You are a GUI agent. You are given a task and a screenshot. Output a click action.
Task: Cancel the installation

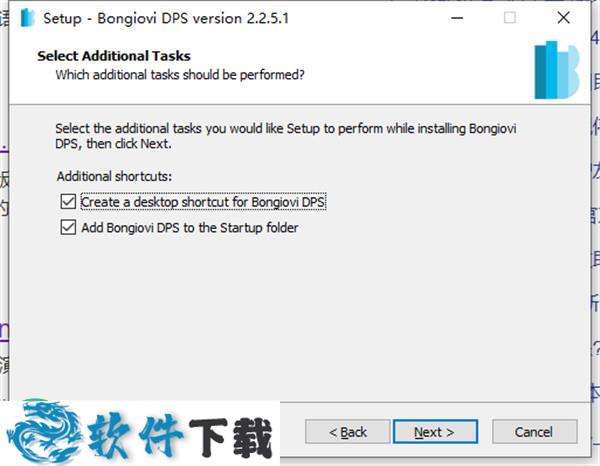coord(533,432)
